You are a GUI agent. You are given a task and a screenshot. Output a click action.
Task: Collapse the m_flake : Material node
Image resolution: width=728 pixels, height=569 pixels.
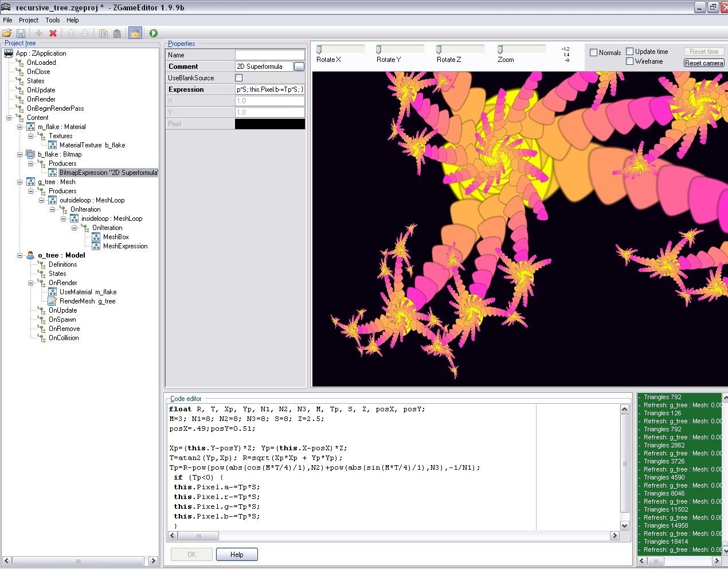click(x=20, y=127)
